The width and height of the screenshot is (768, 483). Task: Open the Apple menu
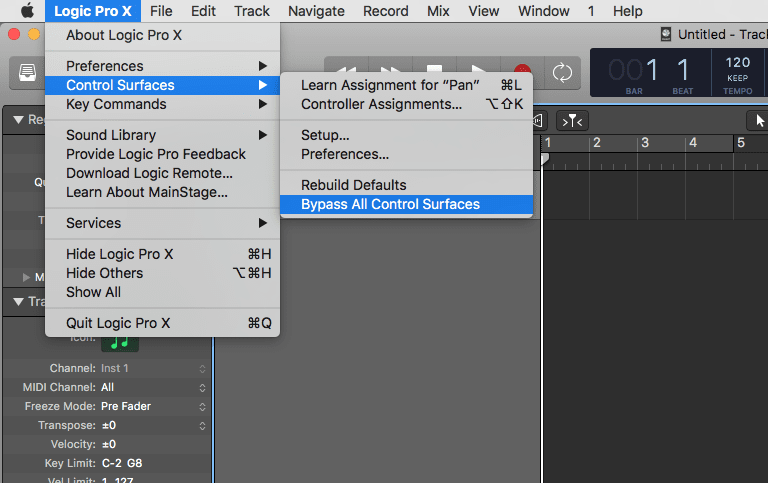[x=27, y=11]
